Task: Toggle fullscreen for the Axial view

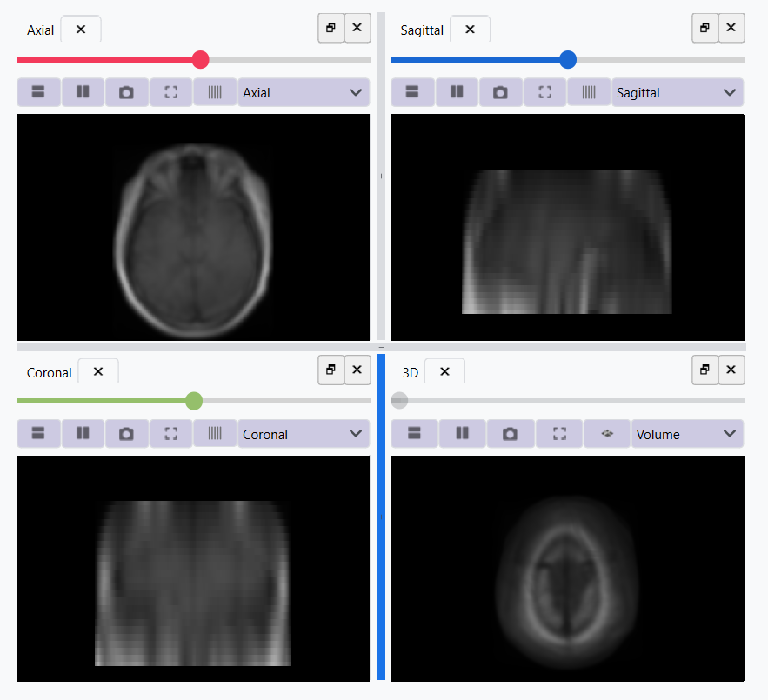Action: [171, 92]
